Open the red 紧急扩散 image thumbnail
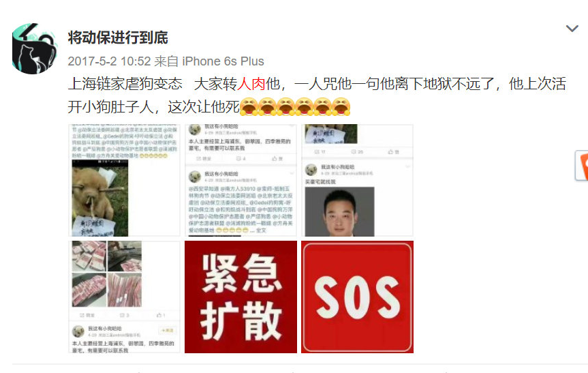This screenshot has height=373, width=588. [x=241, y=297]
